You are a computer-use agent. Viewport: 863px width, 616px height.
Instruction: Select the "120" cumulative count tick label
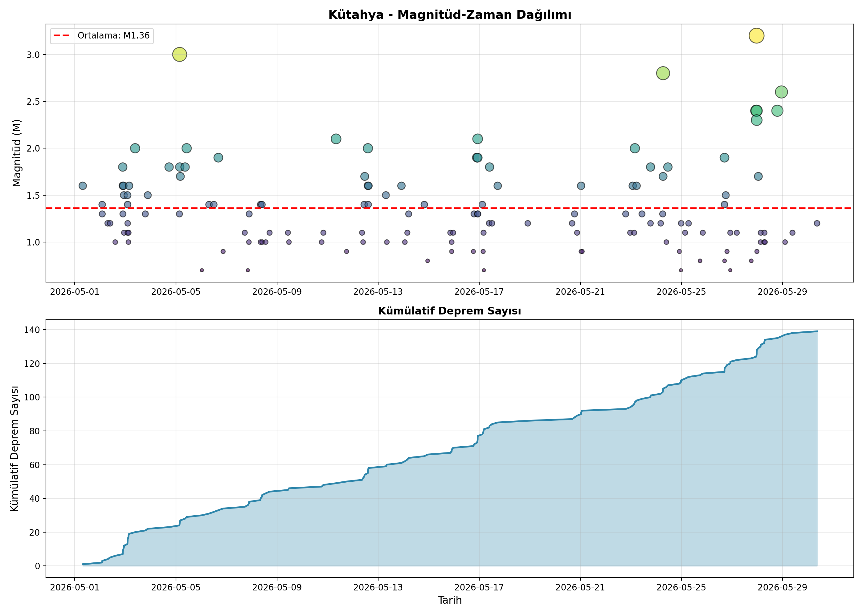point(32,364)
